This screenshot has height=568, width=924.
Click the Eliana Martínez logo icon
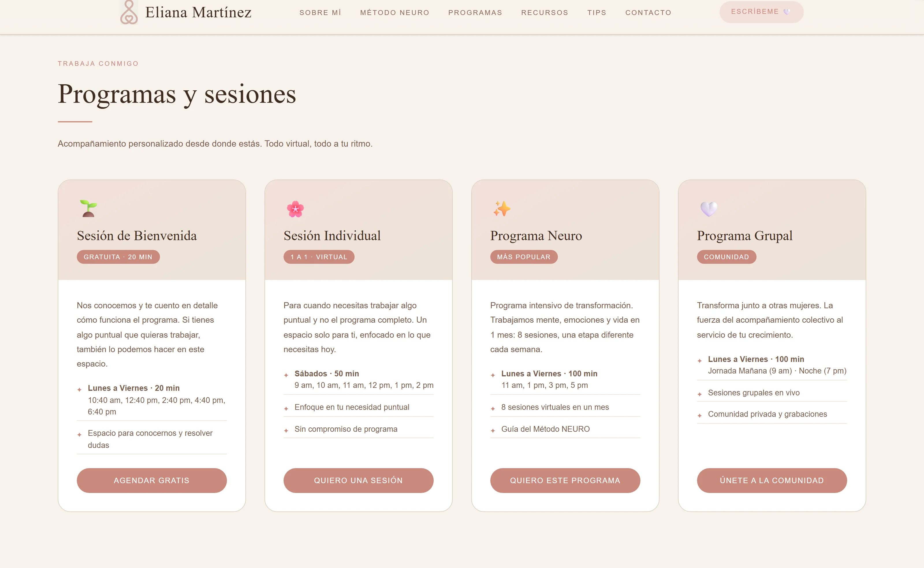[129, 12]
